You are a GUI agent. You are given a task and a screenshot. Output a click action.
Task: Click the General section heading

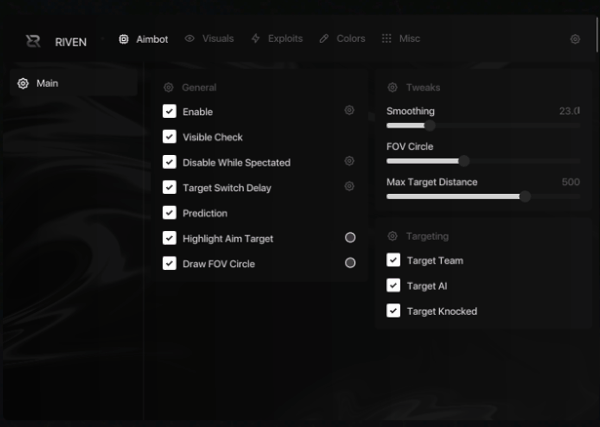[199, 88]
